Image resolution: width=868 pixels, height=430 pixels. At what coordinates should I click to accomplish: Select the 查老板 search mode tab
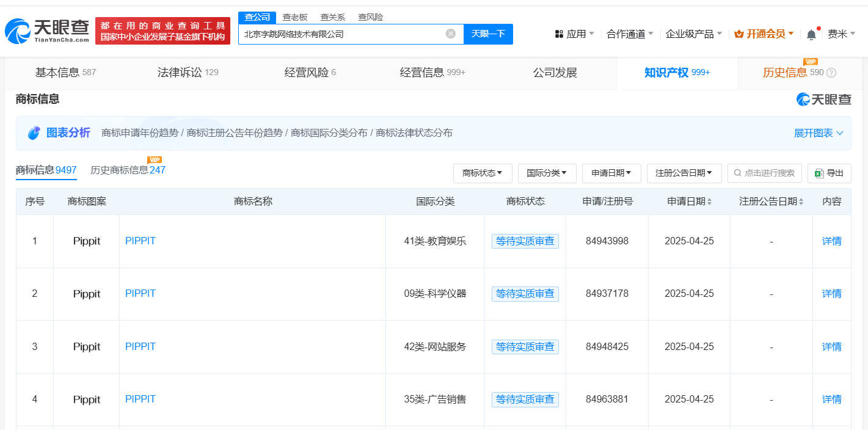(x=295, y=17)
